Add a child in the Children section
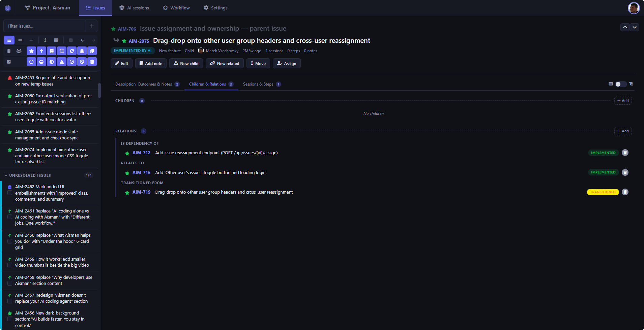Image resolution: width=644 pixels, height=330 pixels. (x=623, y=101)
